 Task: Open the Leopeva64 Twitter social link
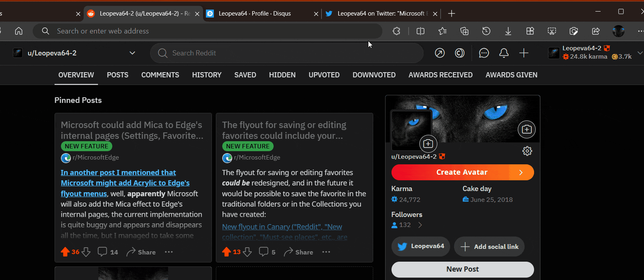pyautogui.click(x=421, y=246)
